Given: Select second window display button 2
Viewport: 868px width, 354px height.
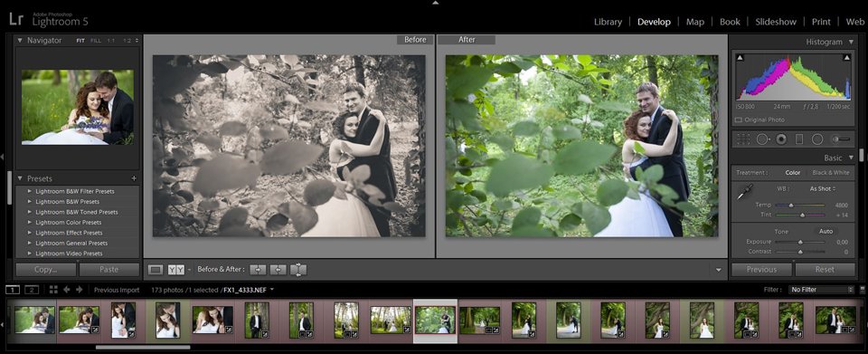Looking at the screenshot, I should tap(32, 290).
